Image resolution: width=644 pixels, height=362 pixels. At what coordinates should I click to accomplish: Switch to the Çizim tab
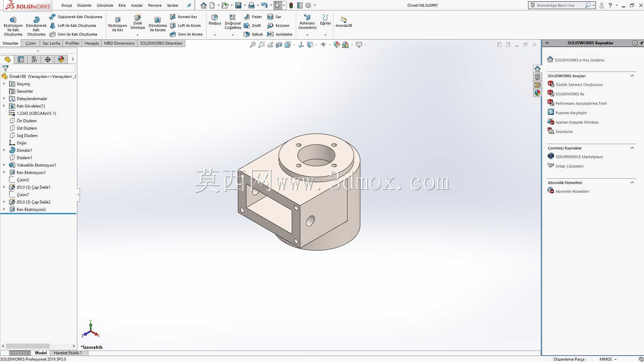30,43
